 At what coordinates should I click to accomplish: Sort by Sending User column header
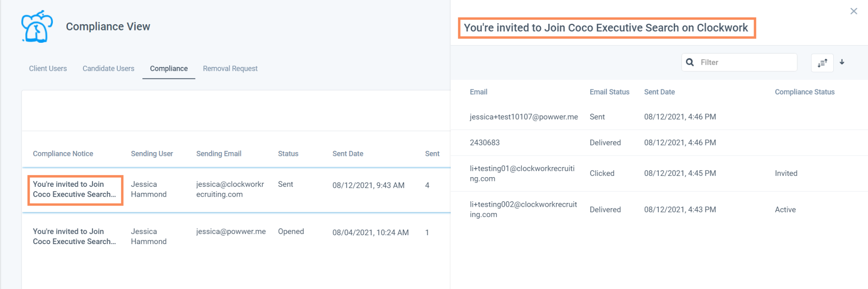152,154
